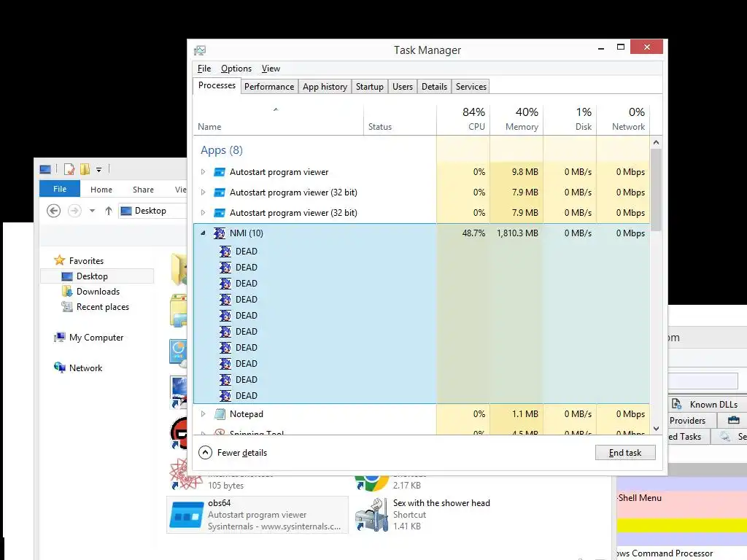Select Downloads in Explorer navigation pane
Screen dimensions: 747x560
pyautogui.click(x=98, y=292)
